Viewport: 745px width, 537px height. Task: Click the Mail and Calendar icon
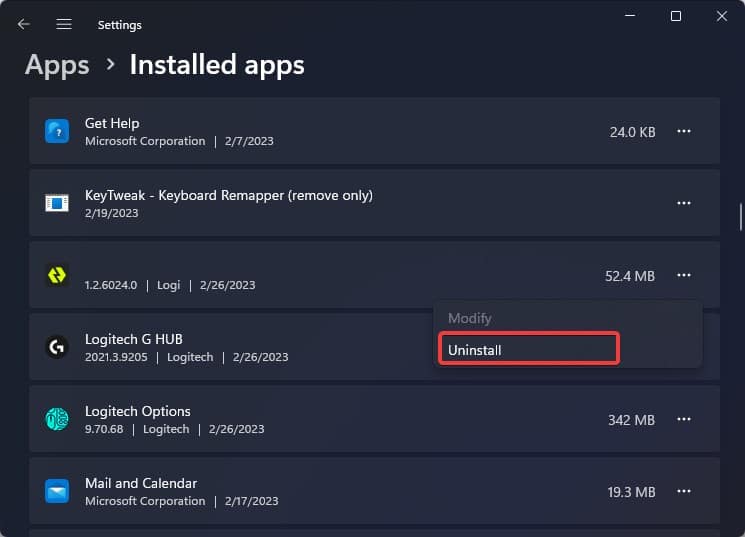(57, 491)
